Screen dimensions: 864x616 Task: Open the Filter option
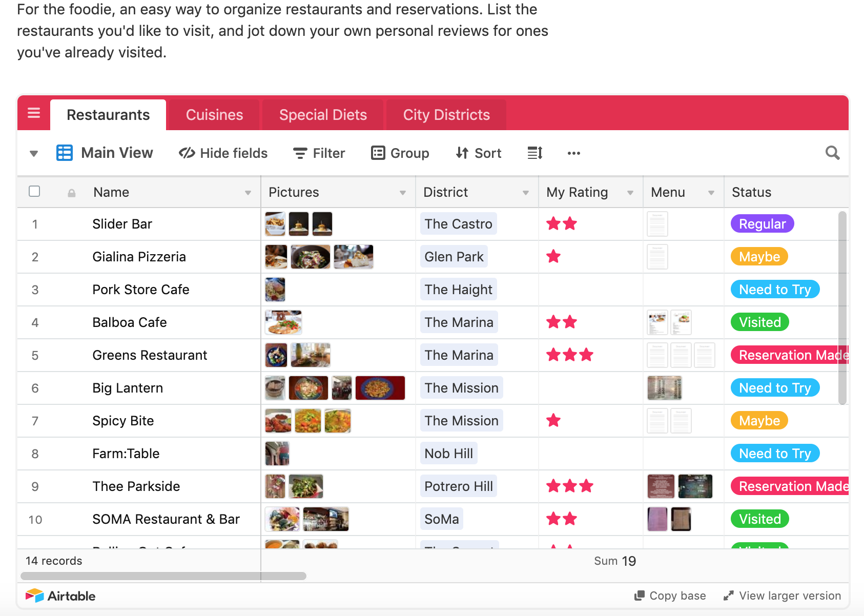click(x=319, y=153)
